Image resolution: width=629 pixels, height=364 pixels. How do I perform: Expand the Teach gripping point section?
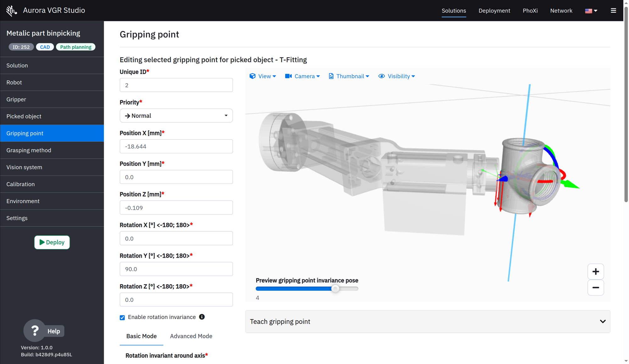click(x=428, y=322)
